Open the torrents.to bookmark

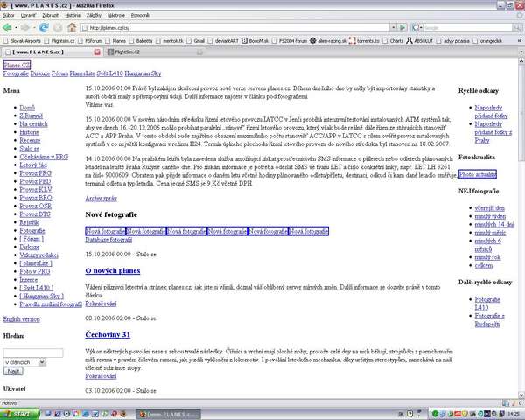pos(364,41)
